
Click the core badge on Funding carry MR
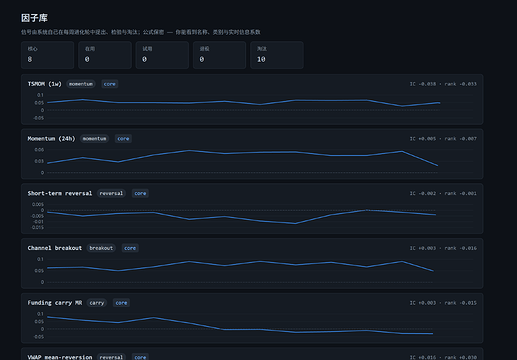pos(121,303)
